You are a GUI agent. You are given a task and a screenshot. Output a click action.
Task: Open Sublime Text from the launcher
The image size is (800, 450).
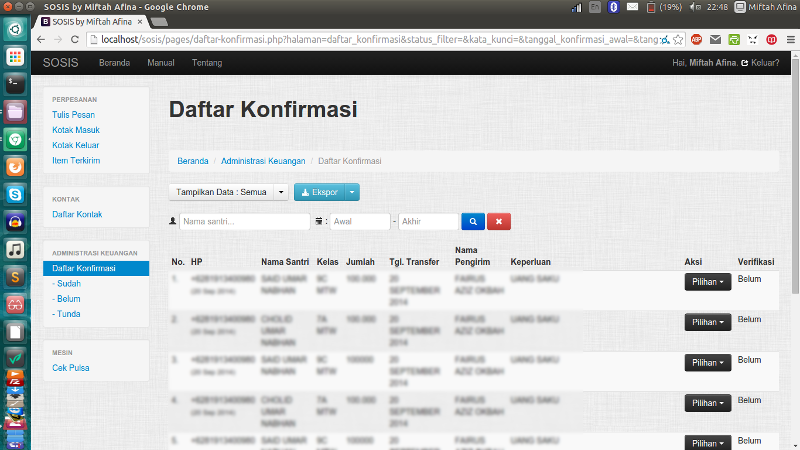pos(15,276)
